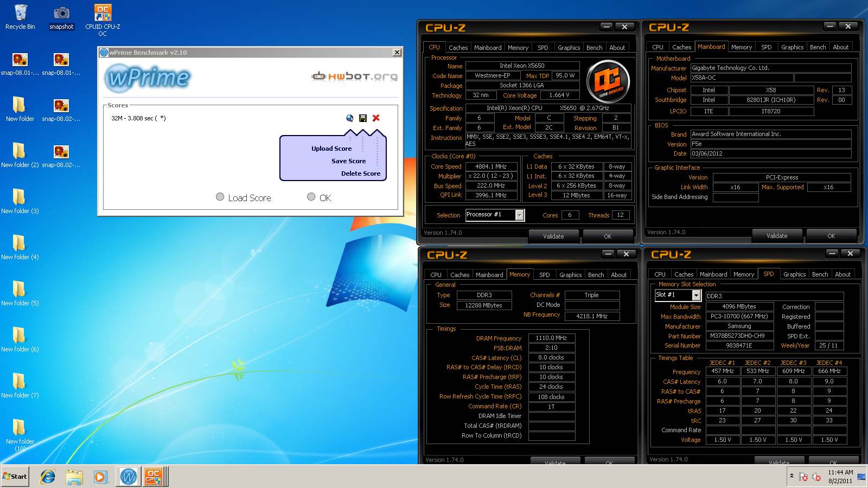Image resolution: width=868 pixels, height=488 pixels.
Task: Click the wPrime taskbar icon
Action: point(129,477)
